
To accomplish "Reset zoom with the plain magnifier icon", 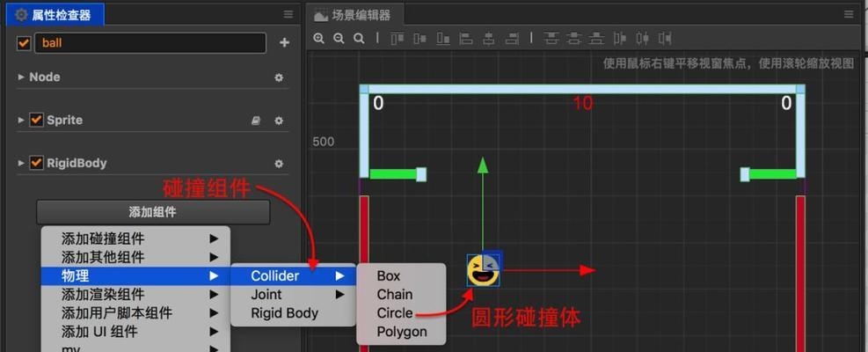I will [x=359, y=39].
